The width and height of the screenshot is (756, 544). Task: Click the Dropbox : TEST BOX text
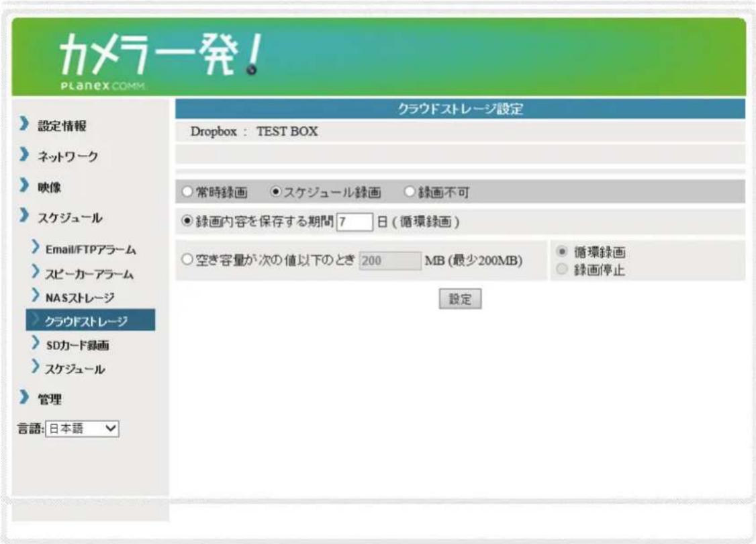pos(254,132)
